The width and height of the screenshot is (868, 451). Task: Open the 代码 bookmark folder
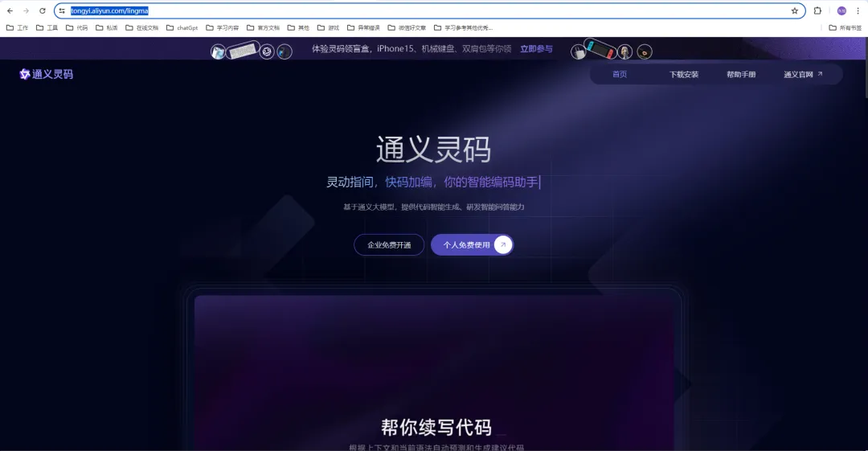click(x=77, y=27)
